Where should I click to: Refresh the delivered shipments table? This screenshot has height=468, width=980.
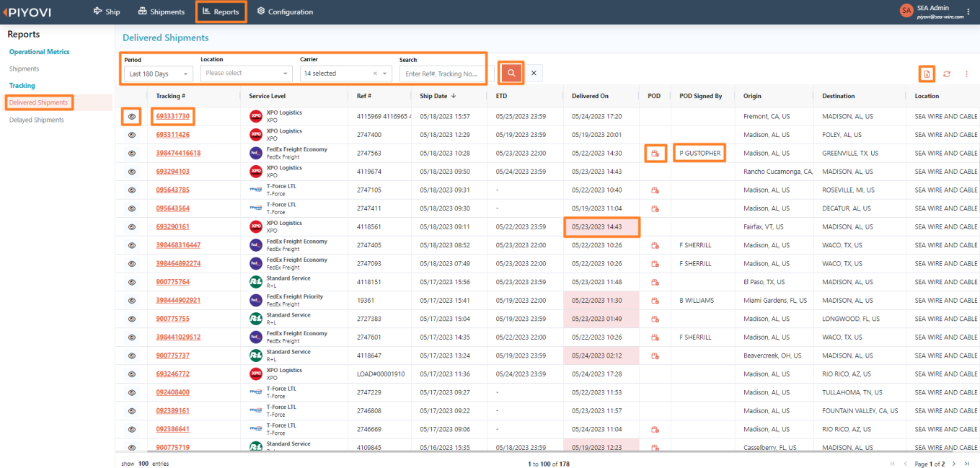click(947, 74)
